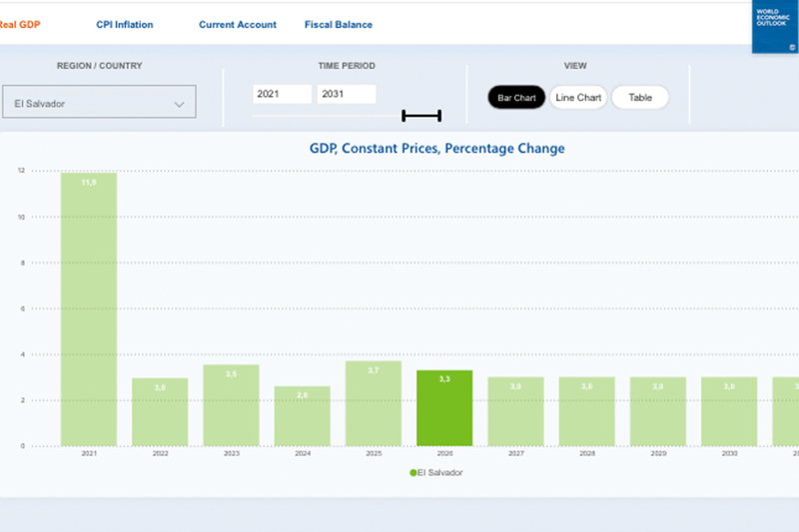Click the 2024 bar showing 2.6
Screen dimensions: 799x532
[303, 416]
